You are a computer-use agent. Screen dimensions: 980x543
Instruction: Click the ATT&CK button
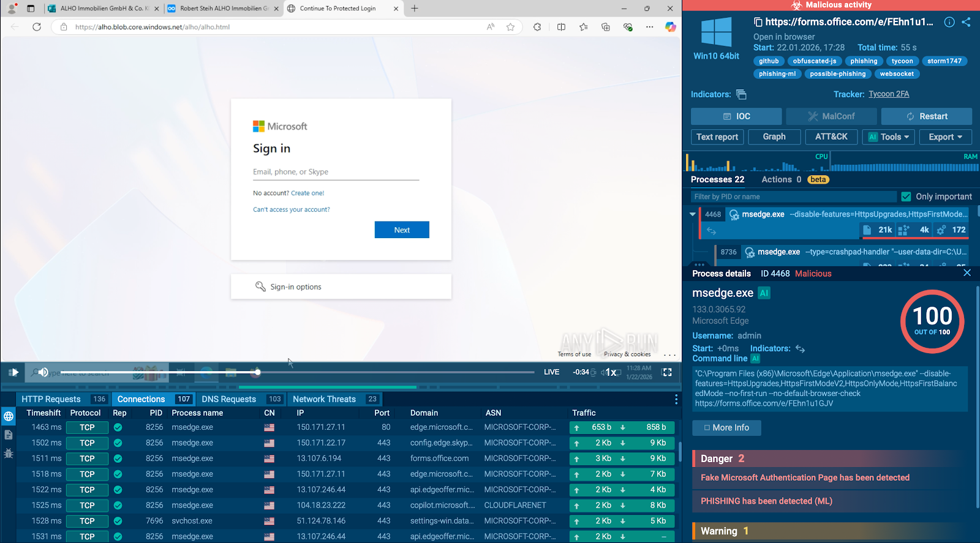pyautogui.click(x=831, y=137)
